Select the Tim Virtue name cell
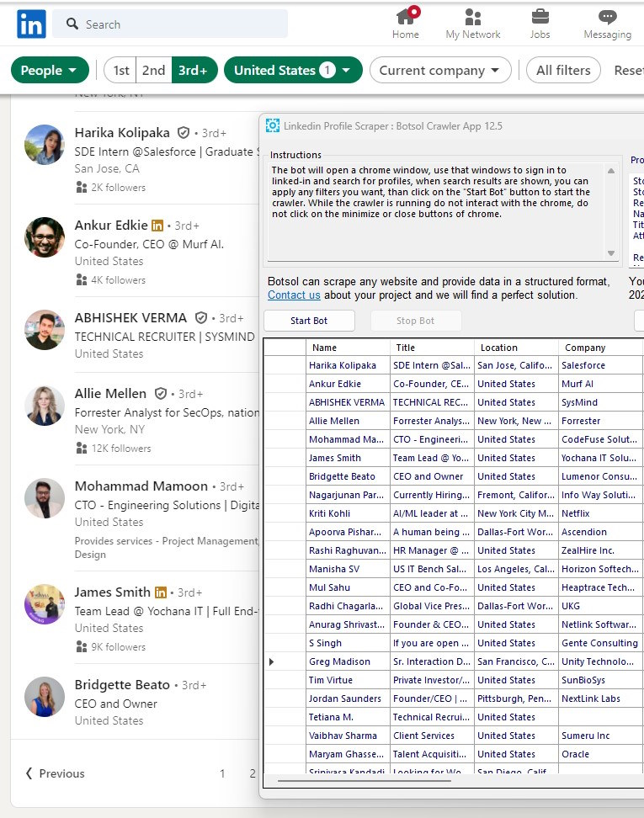The height and width of the screenshot is (818, 644). [x=348, y=680]
